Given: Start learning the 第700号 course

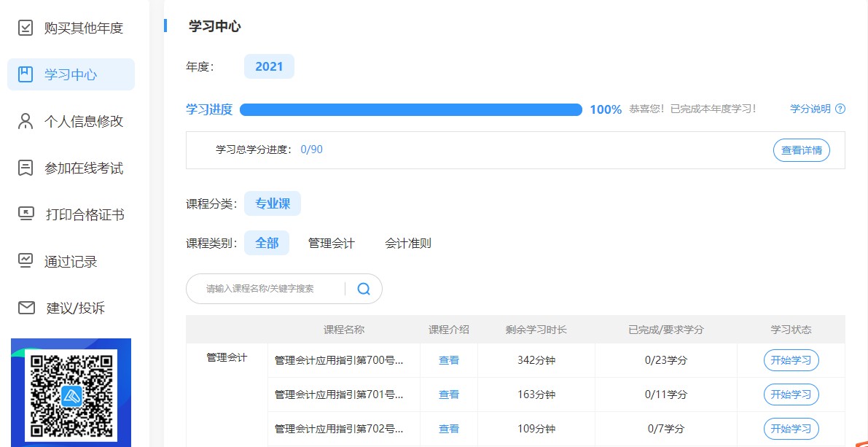Looking at the screenshot, I should [791, 360].
